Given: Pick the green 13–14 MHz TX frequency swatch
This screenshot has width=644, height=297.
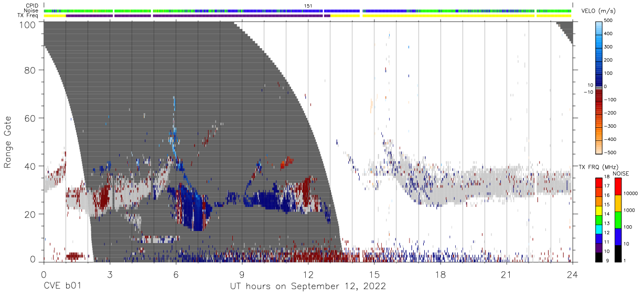Looking at the screenshot, I should pos(598,219).
